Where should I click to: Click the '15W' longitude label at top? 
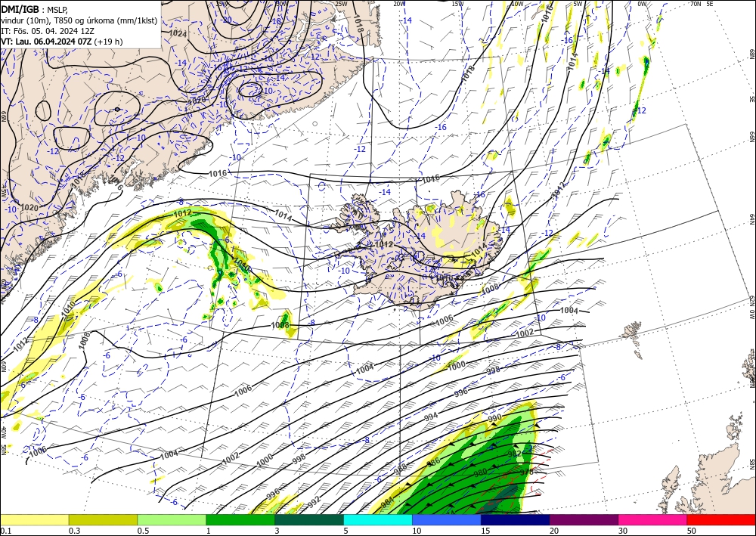coord(457,4)
